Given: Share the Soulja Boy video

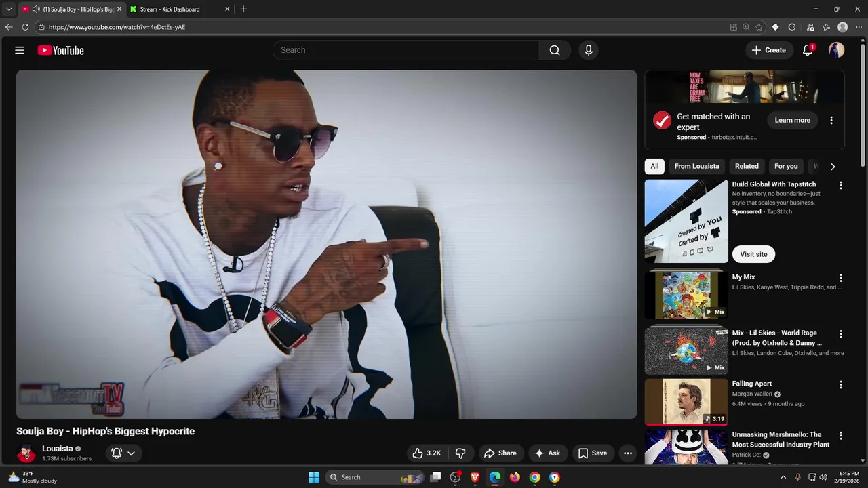Looking at the screenshot, I should (x=500, y=453).
